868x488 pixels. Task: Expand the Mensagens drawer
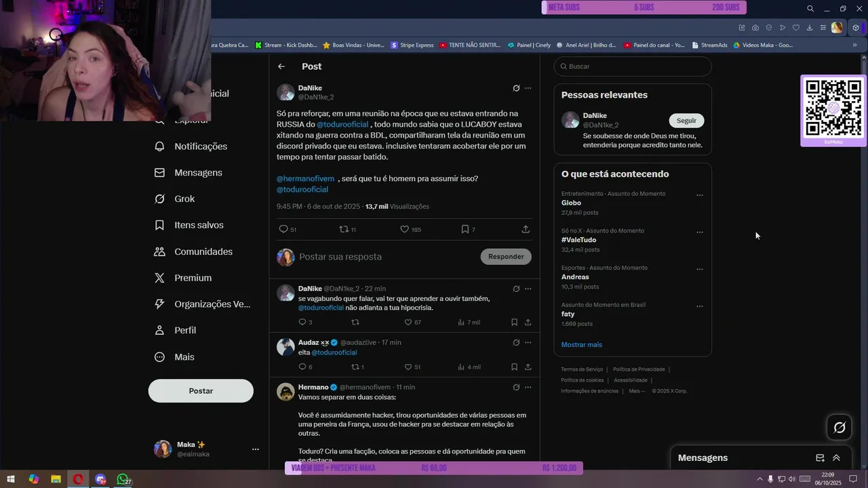pos(836,458)
